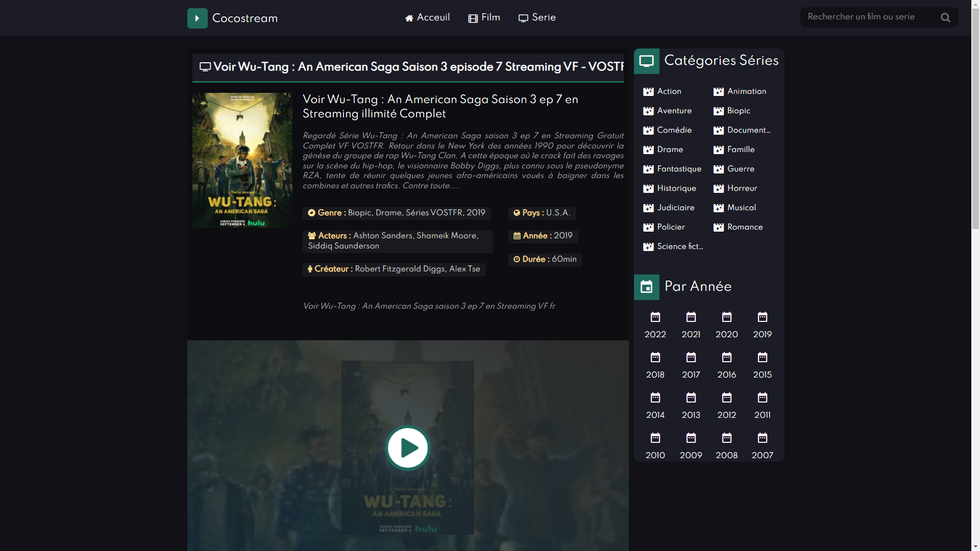Click the calendar icon above 2018
The width and height of the screenshot is (980, 551).
[x=655, y=358]
